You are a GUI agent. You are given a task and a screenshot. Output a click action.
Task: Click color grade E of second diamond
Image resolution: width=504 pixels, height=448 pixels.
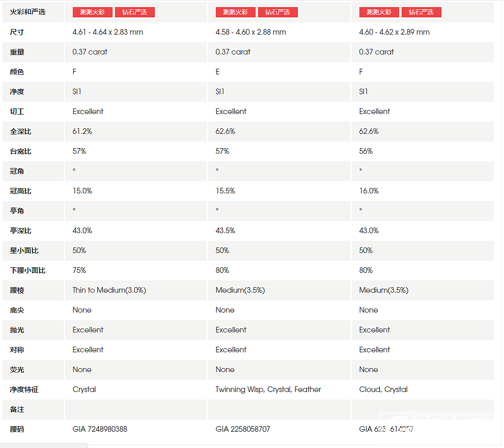click(218, 72)
